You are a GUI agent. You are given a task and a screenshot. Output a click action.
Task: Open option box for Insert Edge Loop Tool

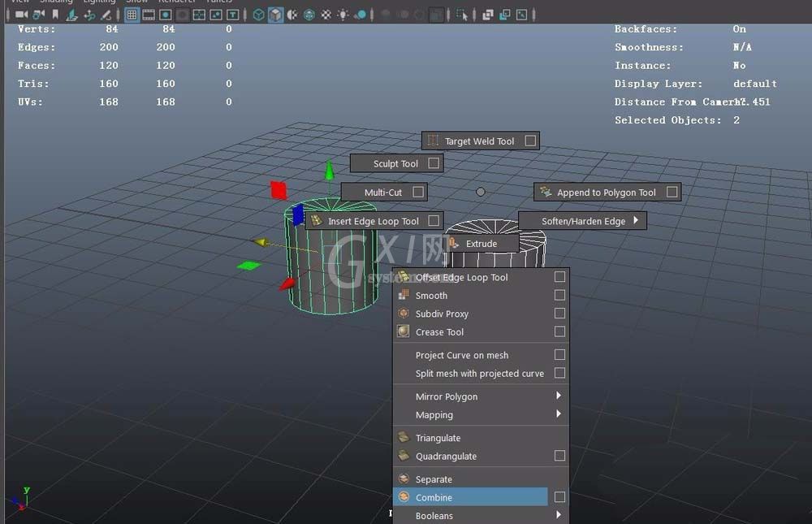[434, 221]
